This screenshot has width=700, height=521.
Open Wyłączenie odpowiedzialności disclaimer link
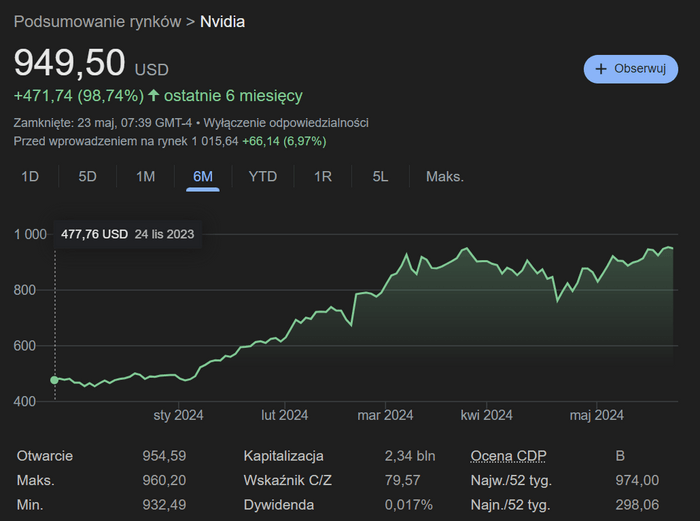point(286,123)
